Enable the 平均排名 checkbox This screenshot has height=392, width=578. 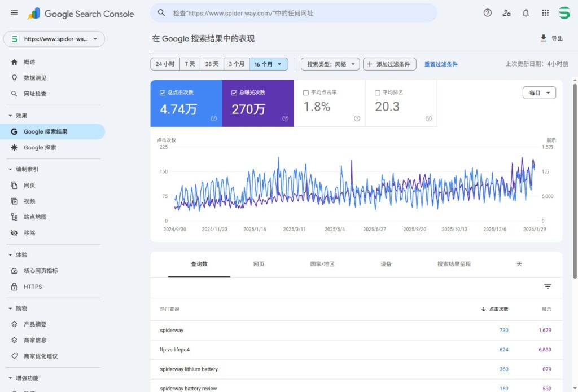(x=378, y=93)
